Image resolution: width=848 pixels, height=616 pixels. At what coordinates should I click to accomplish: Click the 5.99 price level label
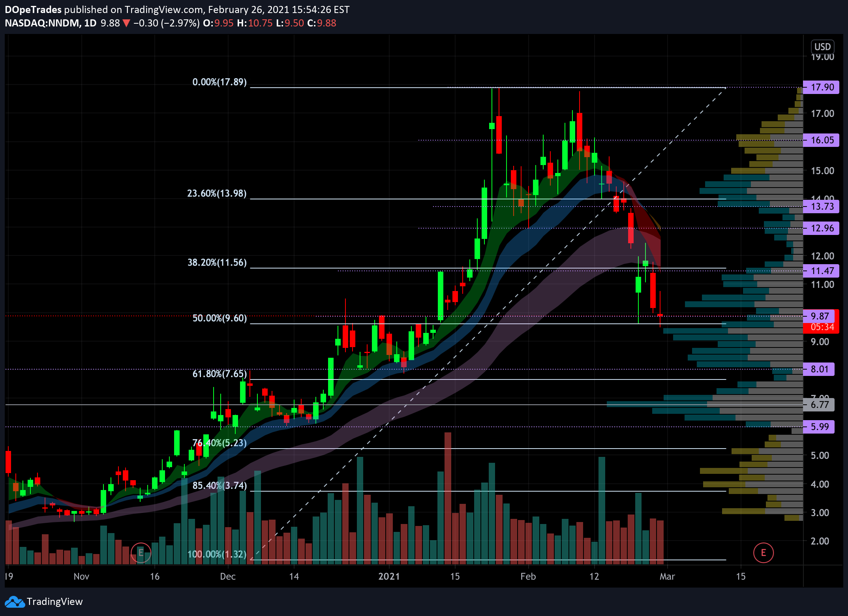click(819, 427)
